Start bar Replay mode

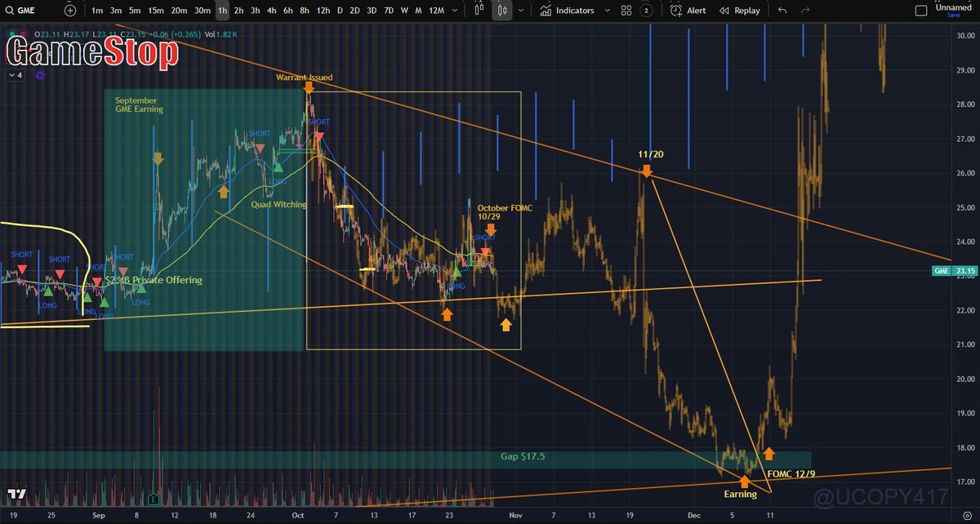pos(739,11)
